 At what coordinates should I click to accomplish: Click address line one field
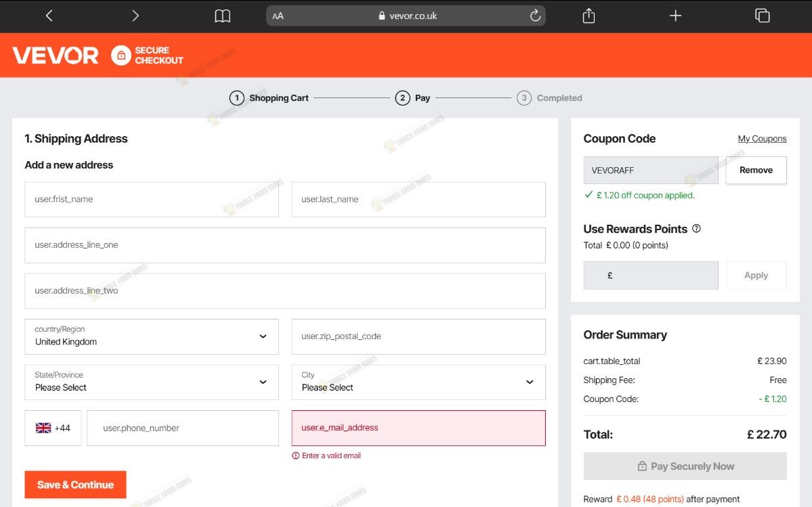point(285,245)
